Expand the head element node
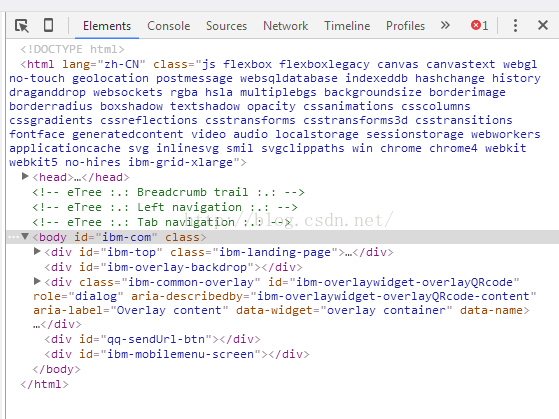 (25, 177)
